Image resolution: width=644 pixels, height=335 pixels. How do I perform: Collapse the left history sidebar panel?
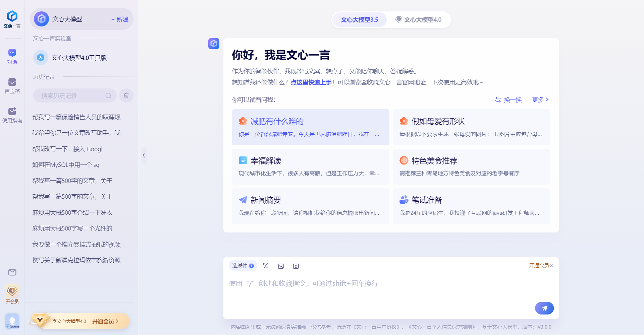coord(144,155)
